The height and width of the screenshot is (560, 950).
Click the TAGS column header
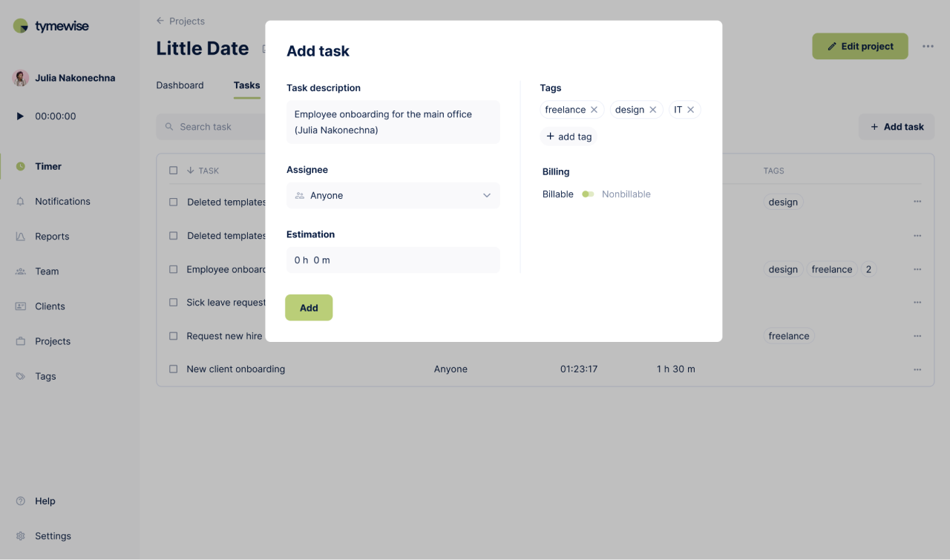click(x=773, y=171)
